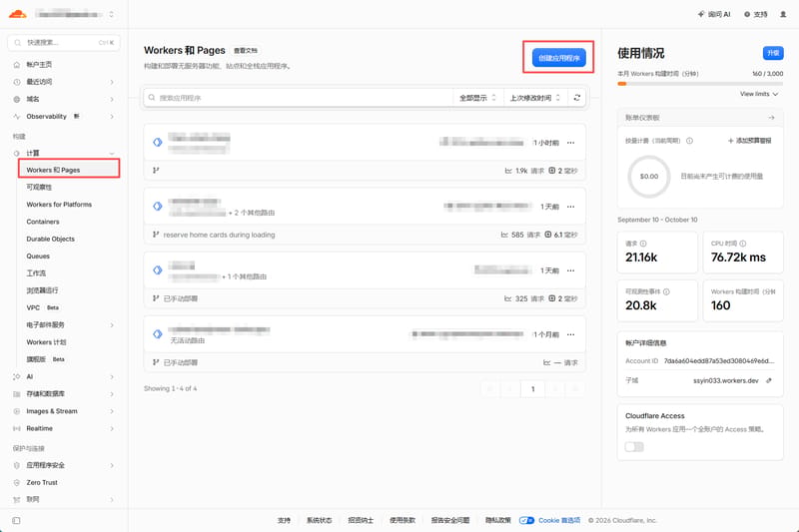Open three-dot menu on 325 请求 worker
799x532 pixels.
click(x=570, y=270)
